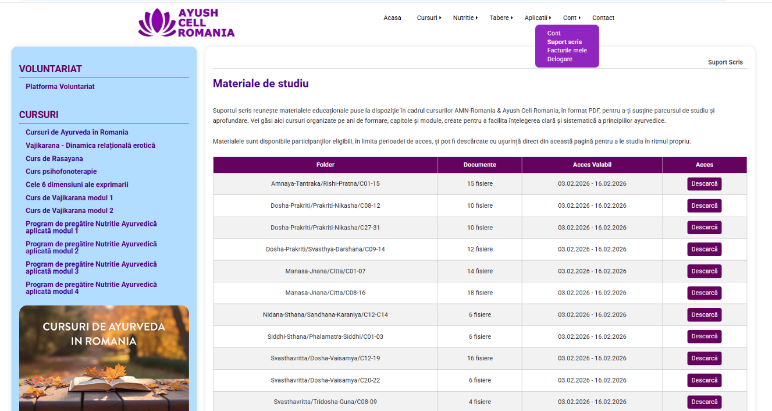Expand the Tabere dropdown menu

point(501,18)
